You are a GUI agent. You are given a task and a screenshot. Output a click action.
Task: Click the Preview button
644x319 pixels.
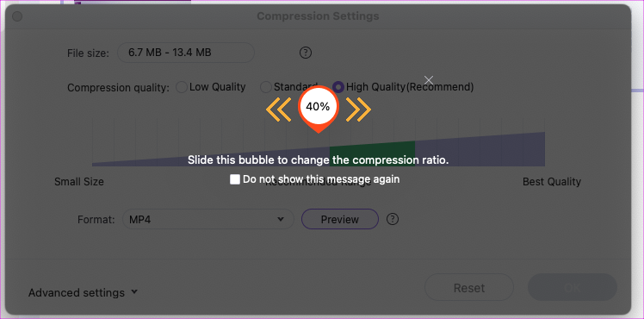tap(340, 219)
